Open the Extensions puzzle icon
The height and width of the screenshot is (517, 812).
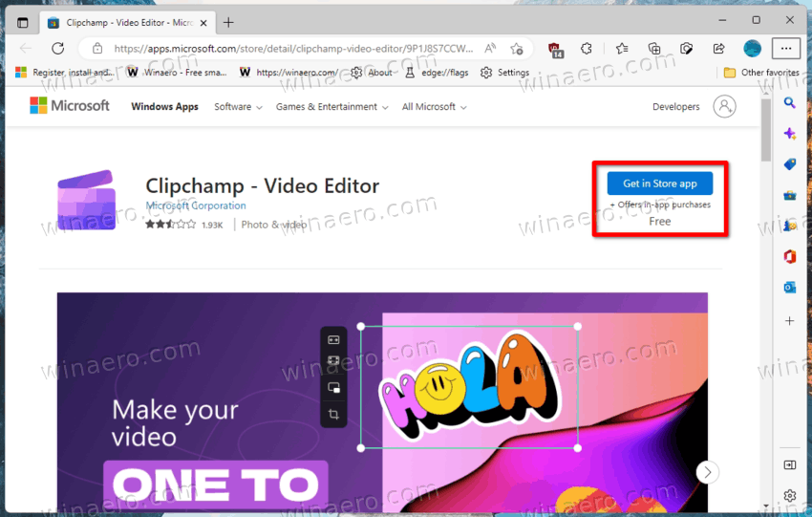tap(587, 49)
